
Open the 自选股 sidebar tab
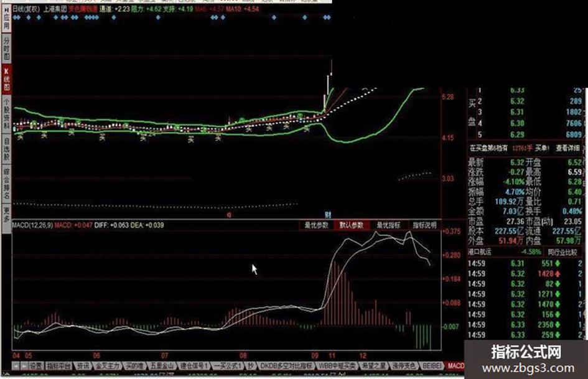[x=6, y=149]
